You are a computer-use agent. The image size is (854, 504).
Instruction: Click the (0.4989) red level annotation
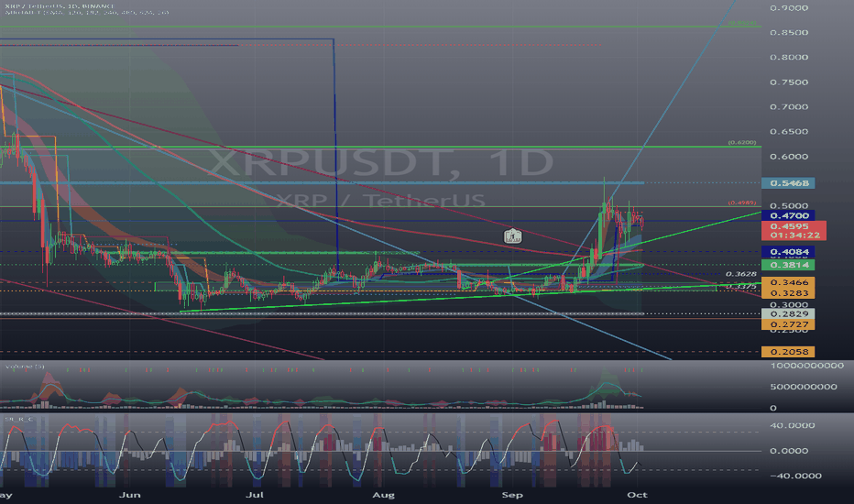coord(742,203)
